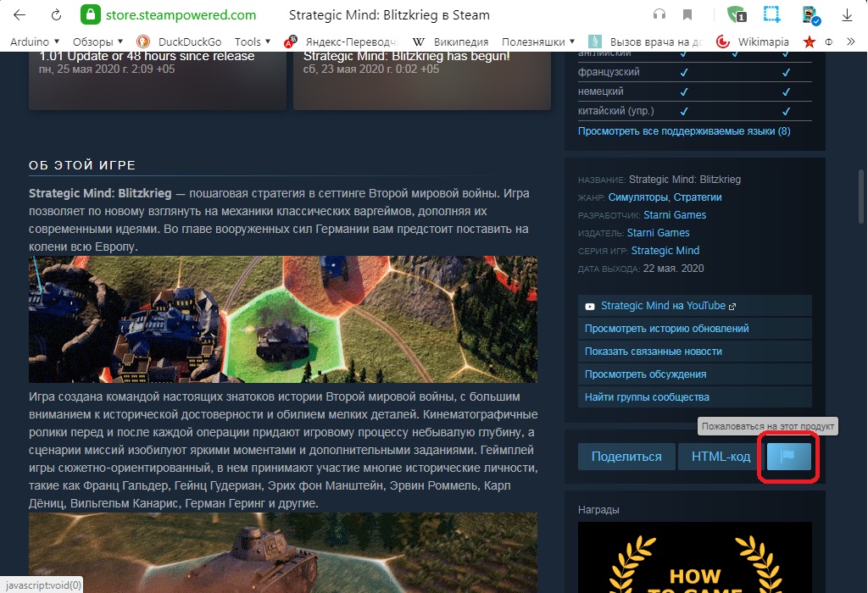868x593 pixels.
Task: Click the browser back arrow
Action: click(x=19, y=15)
